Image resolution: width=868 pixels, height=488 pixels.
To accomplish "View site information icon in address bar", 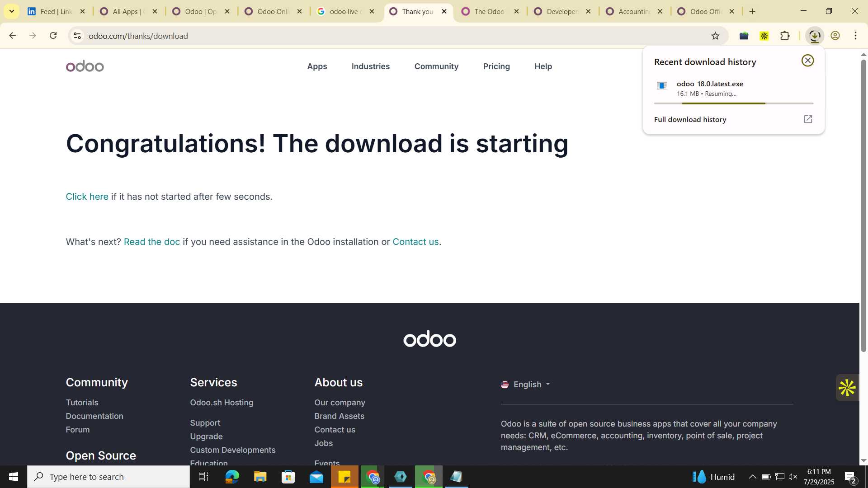I will point(77,36).
